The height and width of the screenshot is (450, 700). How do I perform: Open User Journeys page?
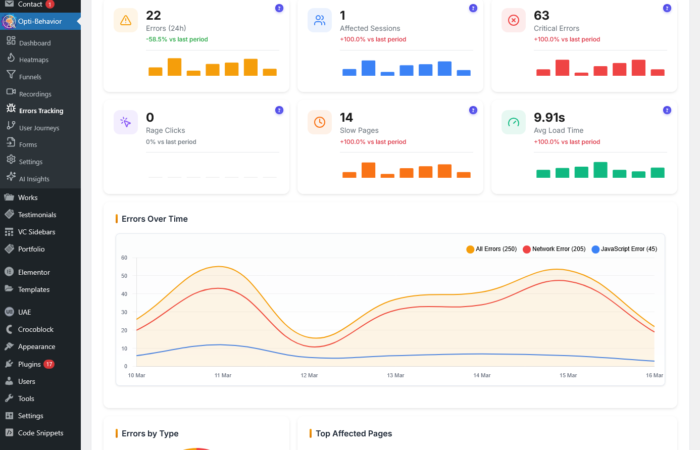[41, 127]
